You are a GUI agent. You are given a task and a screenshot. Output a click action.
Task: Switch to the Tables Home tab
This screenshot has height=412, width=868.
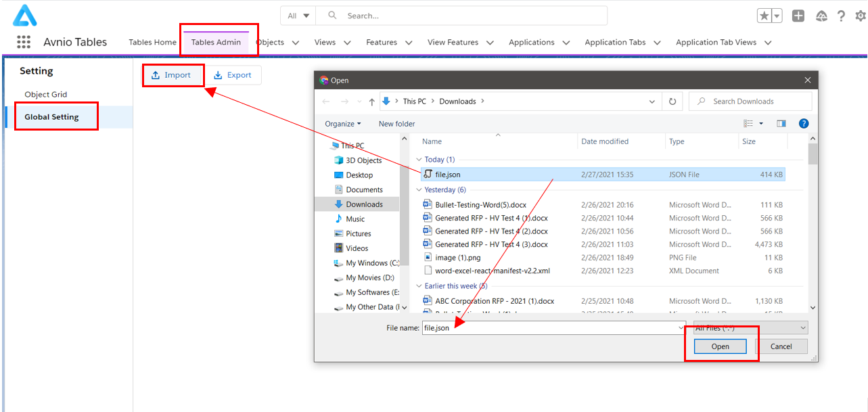coord(152,42)
